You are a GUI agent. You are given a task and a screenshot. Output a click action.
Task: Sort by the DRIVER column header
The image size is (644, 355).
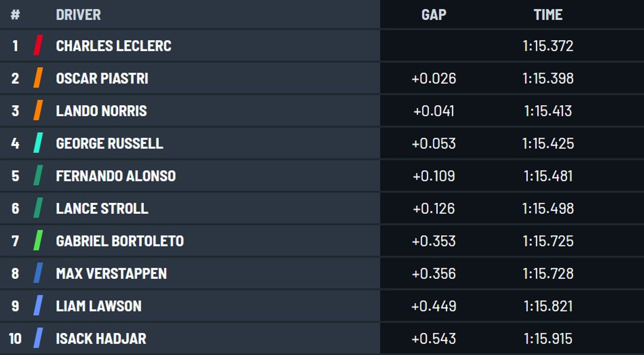click(x=78, y=15)
